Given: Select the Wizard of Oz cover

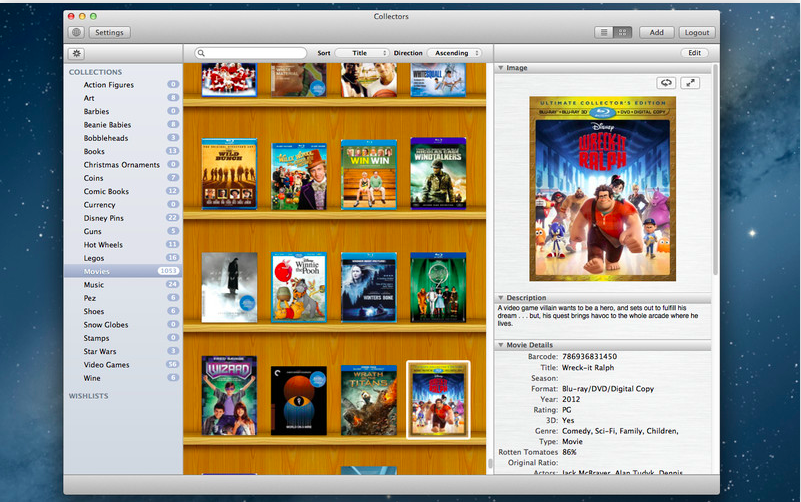Looking at the screenshot, I should [438, 288].
